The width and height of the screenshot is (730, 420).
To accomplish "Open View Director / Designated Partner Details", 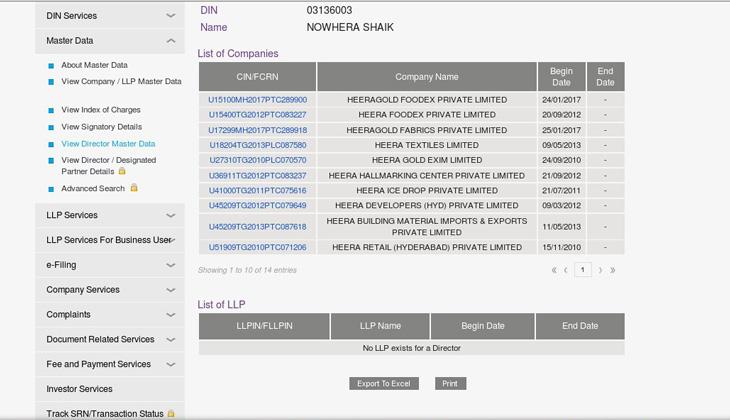I will [108, 166].
